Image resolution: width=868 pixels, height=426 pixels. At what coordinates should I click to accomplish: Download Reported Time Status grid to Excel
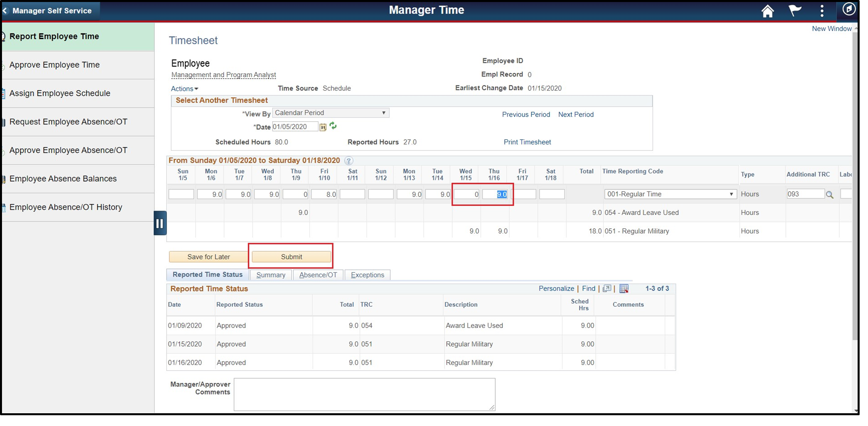click(624, 288)
